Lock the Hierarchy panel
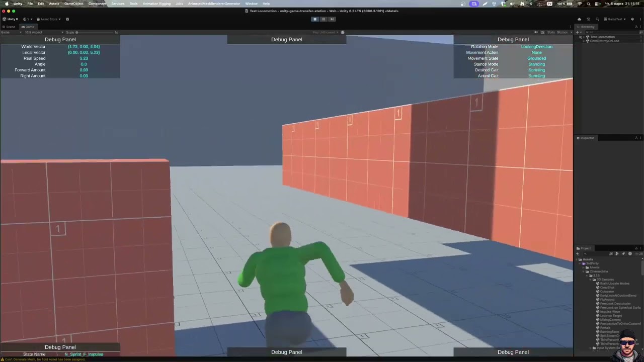The height and width of the screenshot is (362, 644). [x=636, y=27]
